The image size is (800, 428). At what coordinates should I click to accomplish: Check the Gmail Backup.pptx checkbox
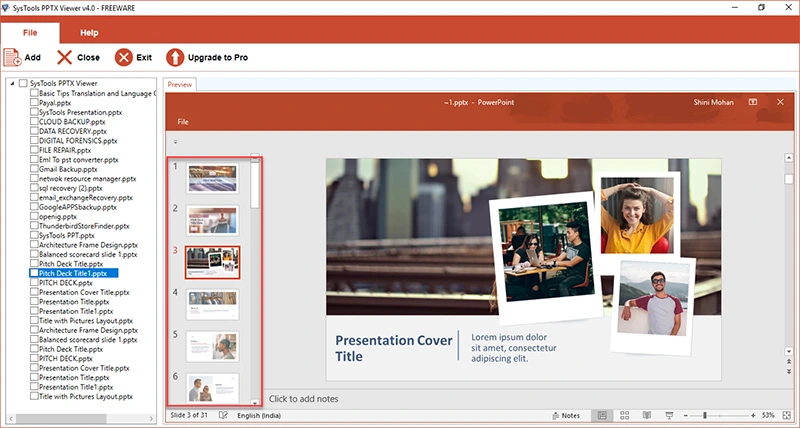tap(34, 169)
